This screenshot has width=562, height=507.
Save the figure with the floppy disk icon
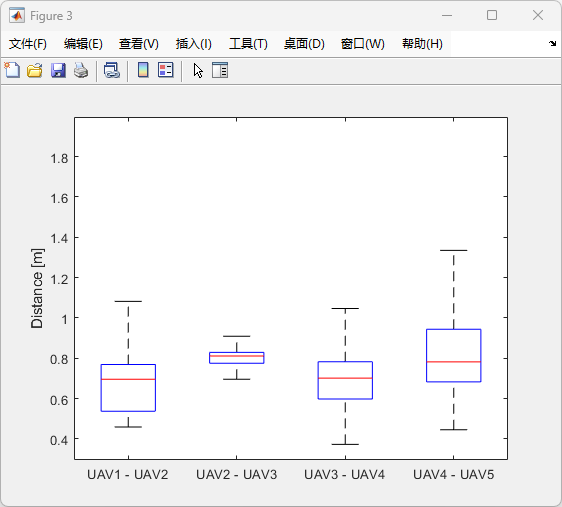[x=58, y=70]
